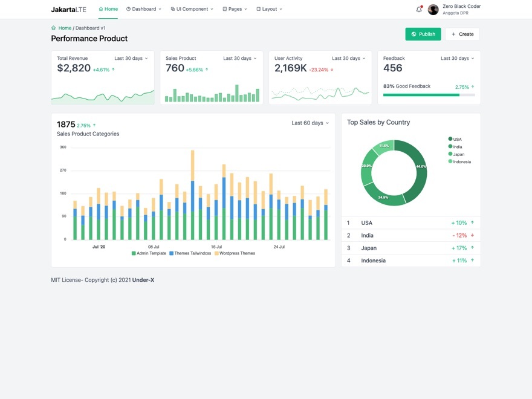Screen dimensions: 532x399
Task: Click the globe icon on Publish button
Action: coord(414,34)
